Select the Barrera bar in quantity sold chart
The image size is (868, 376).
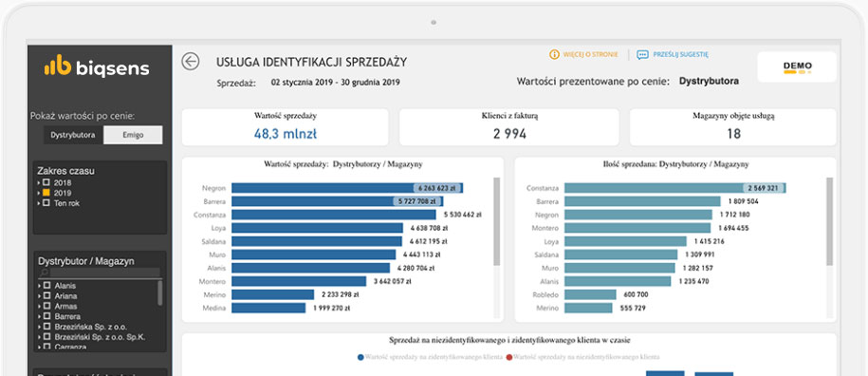(642, 201)
